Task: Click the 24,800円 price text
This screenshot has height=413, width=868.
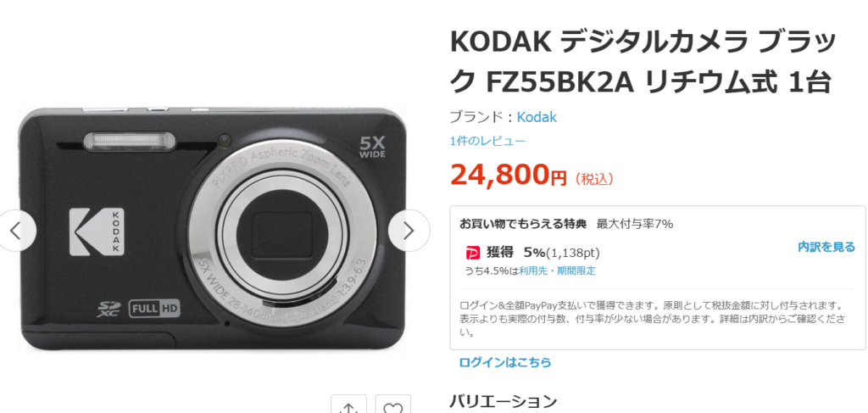Action: pyautogui.click(x=509, y=176)
